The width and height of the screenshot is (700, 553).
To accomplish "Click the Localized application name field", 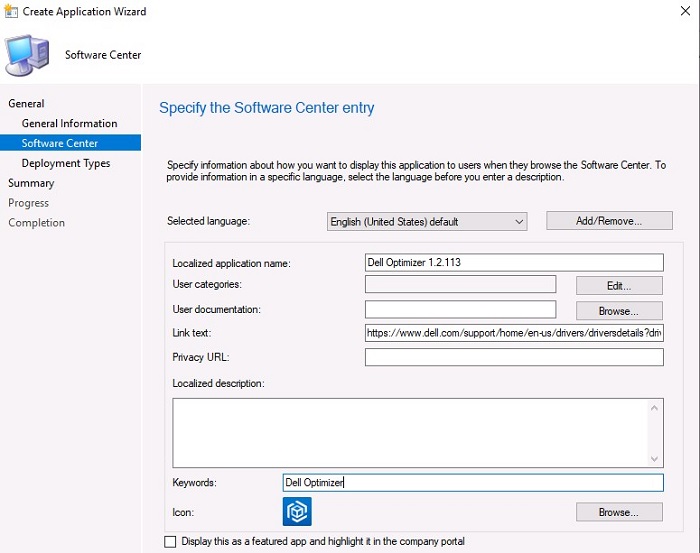I will click(x=514, y=262).
